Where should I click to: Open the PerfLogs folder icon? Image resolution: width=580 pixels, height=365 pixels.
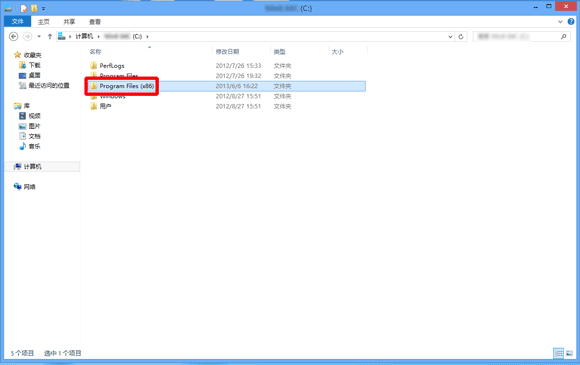[x=94, y=65]
